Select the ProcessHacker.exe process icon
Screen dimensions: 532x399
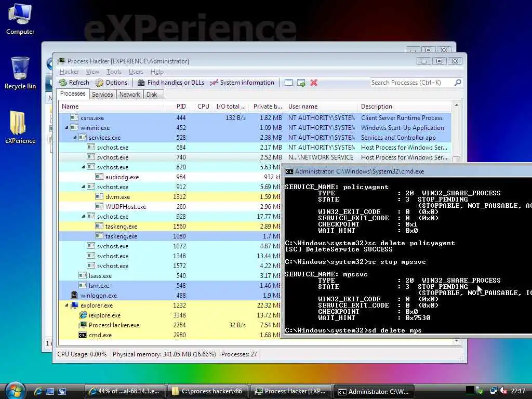click(83, 325)
